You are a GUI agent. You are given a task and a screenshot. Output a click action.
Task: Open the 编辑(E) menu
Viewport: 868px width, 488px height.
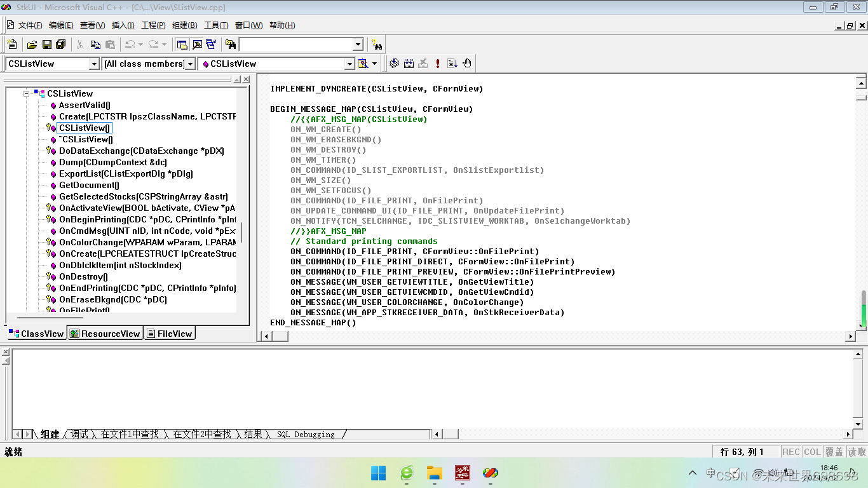coord(61,25)
